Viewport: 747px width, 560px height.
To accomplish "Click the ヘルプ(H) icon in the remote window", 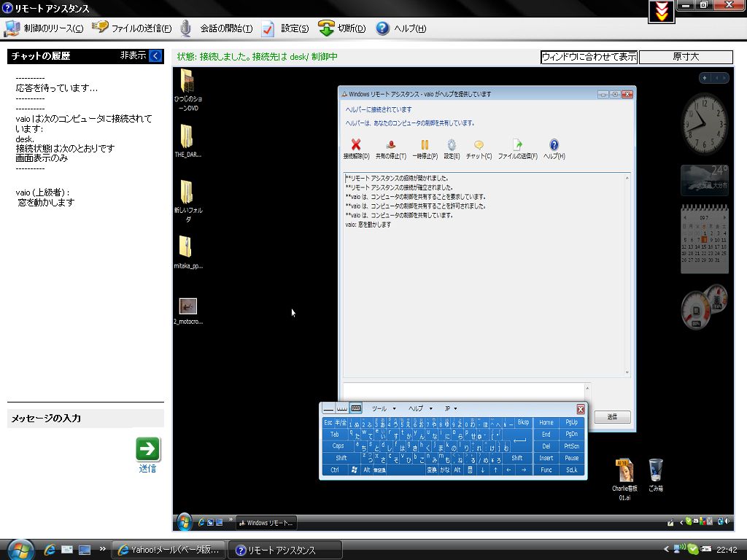I will tap(554, 149).
